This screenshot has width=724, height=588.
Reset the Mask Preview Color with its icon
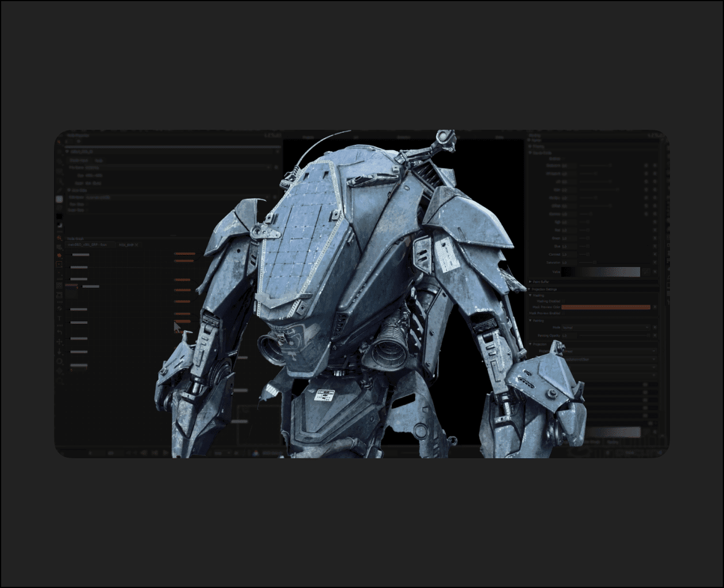point(654,307)
